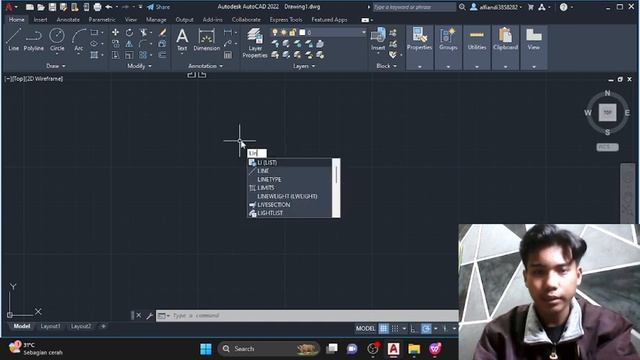Image resolution: width=640 pixels, height=360 pixels.
Task: Toggle the drawing grid display
Action: [384, 328]
